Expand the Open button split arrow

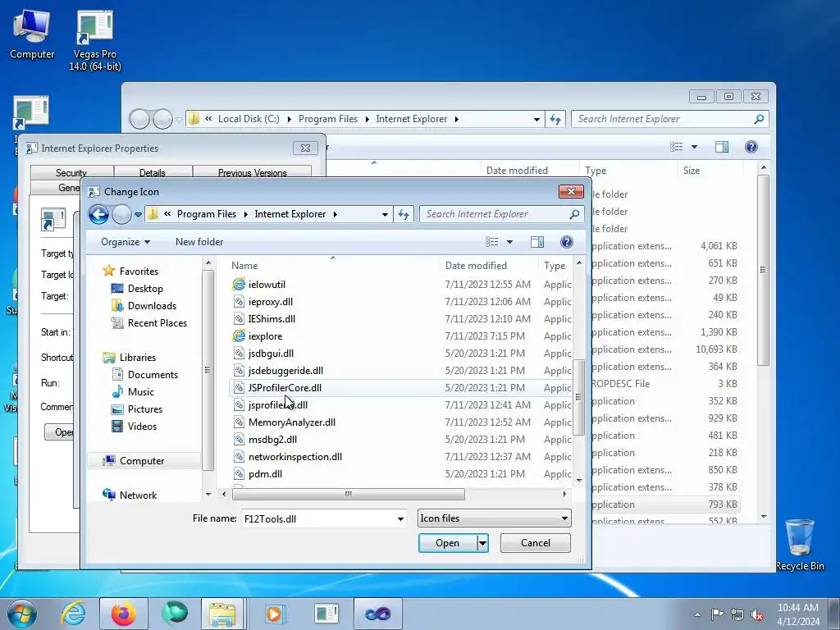[x=482, y=543]
